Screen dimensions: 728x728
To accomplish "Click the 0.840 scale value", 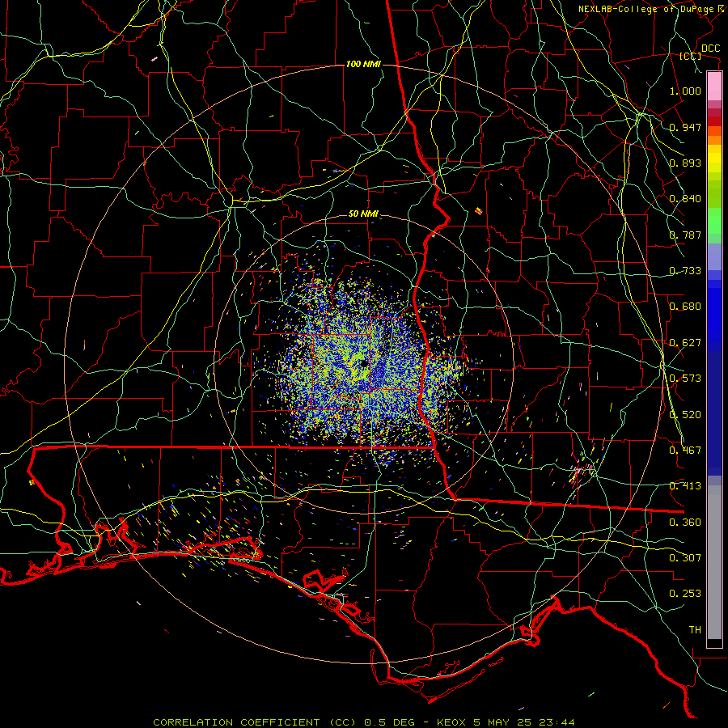I will (685, 199).
